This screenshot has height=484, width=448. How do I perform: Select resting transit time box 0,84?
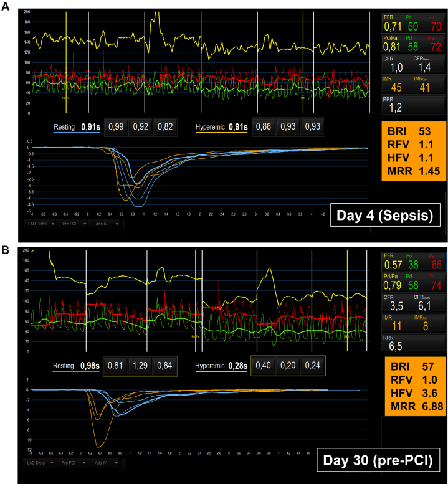click(164, 366)
